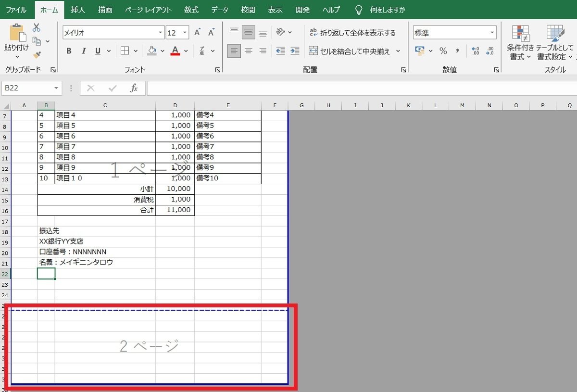Image resolution: width=577 pixels, height=392 pixels.
Task: Apply percent style from the number group
Action: pyautogui.click(x=443, y=51)
